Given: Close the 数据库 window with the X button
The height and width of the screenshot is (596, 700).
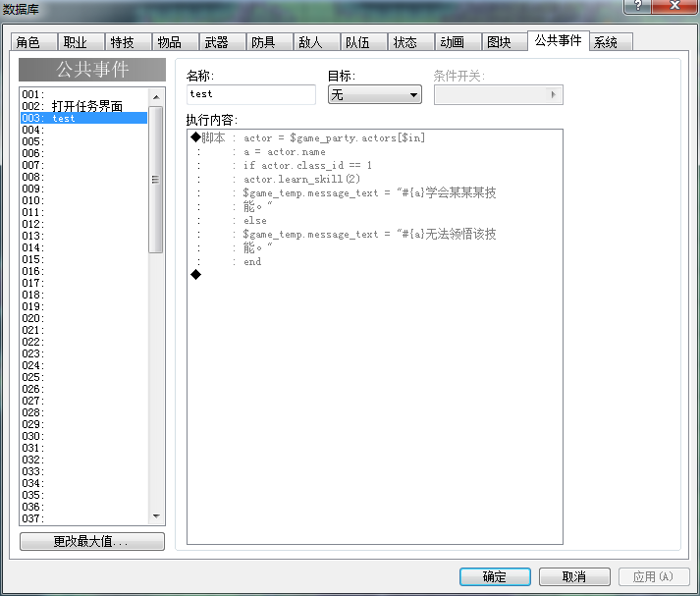Looking at the screenshot, I should [x=675, y=6].
